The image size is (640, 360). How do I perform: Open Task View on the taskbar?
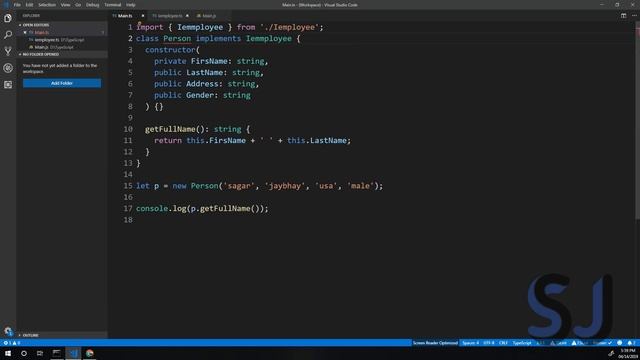tap(40, 353)
